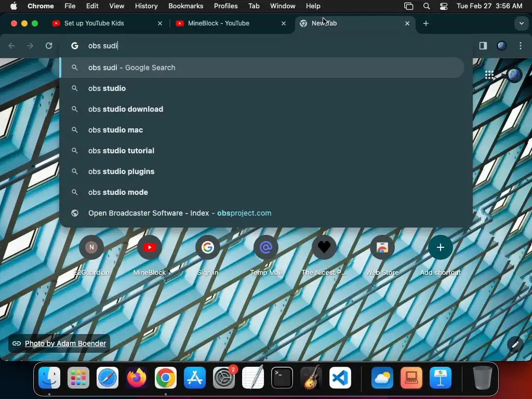This screenshot has width=532, height=399.
Task: Click the window switcher icon in the menu bar
Action: click(408, 6)
